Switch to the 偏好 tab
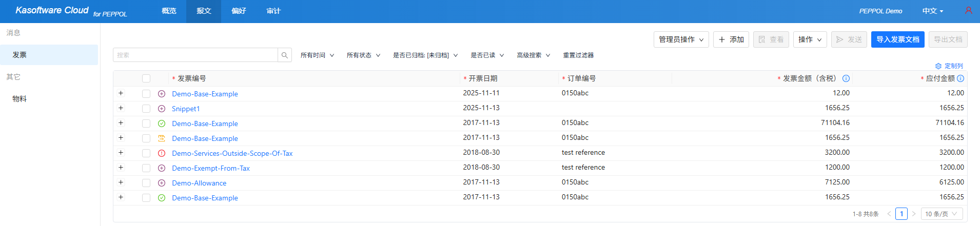Viewport: 980px width, 226px height. tap(239, 11)
